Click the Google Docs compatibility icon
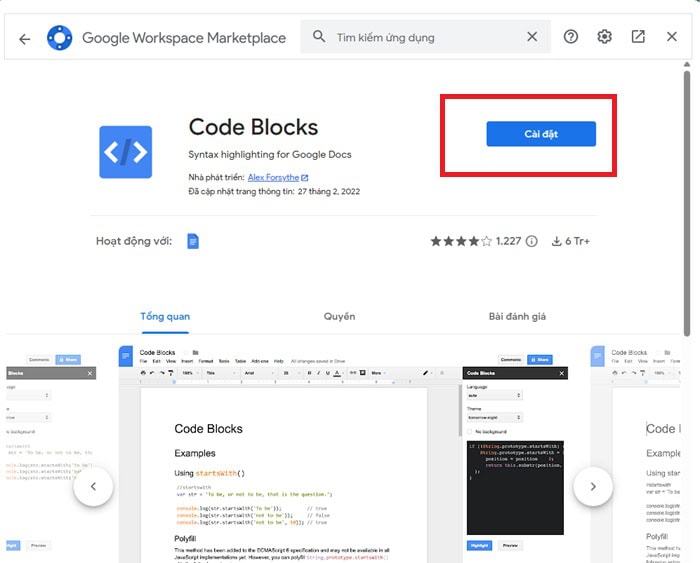 coord(193,241)
